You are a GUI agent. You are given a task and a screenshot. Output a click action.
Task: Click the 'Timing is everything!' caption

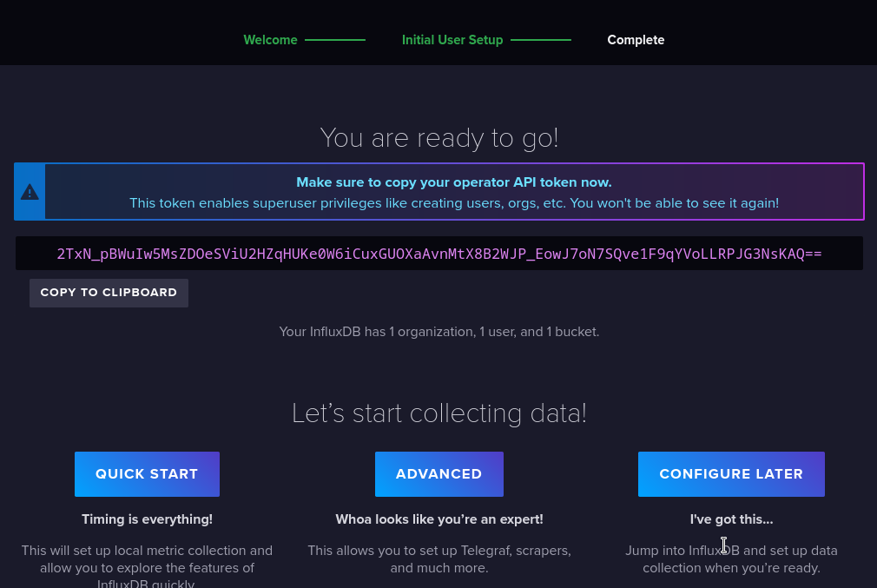point(147,519)
